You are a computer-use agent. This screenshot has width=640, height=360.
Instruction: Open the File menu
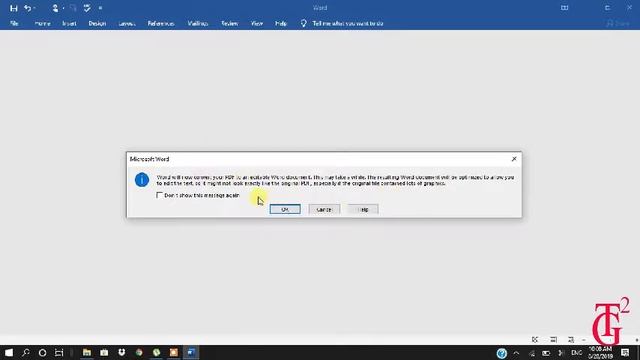(14, 24)
